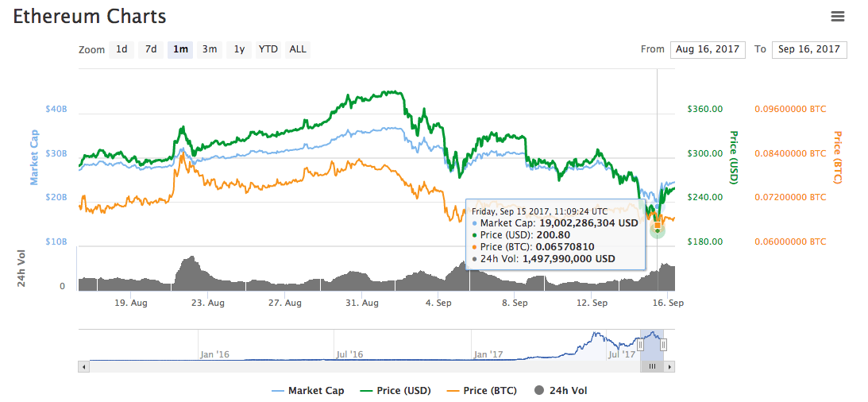Click the navigator scrollbar thumb
Image resolution: width=868 pixels, height=402 pixels.
[652, 366]
